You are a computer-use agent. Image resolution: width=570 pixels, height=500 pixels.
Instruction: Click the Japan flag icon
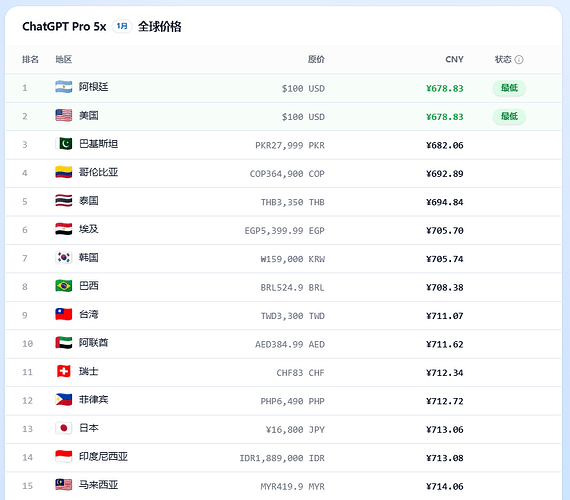point(64,428)
